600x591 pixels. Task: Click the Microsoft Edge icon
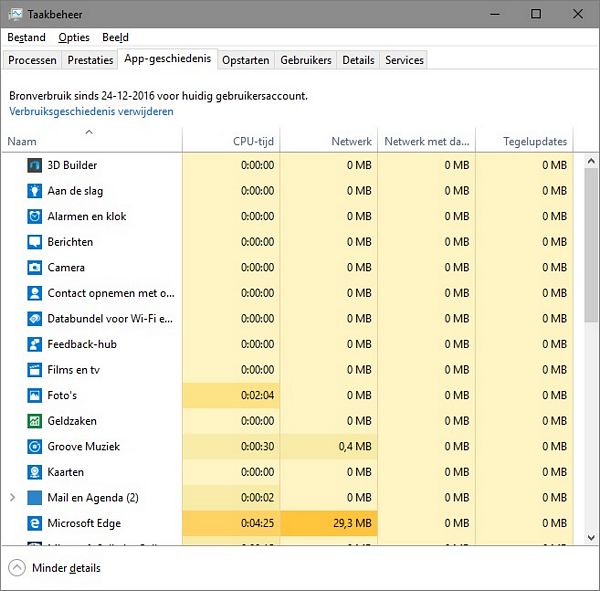click(34, 523)
